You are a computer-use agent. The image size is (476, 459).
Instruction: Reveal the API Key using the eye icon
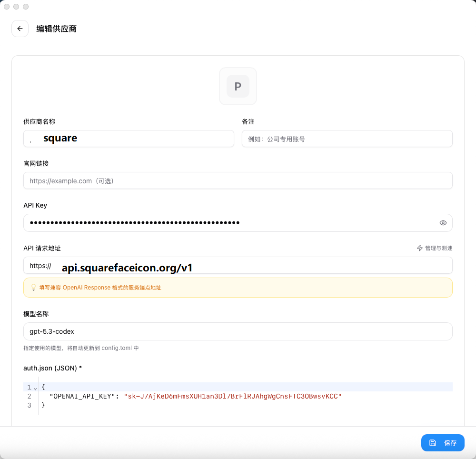click(x=443, y=222)
